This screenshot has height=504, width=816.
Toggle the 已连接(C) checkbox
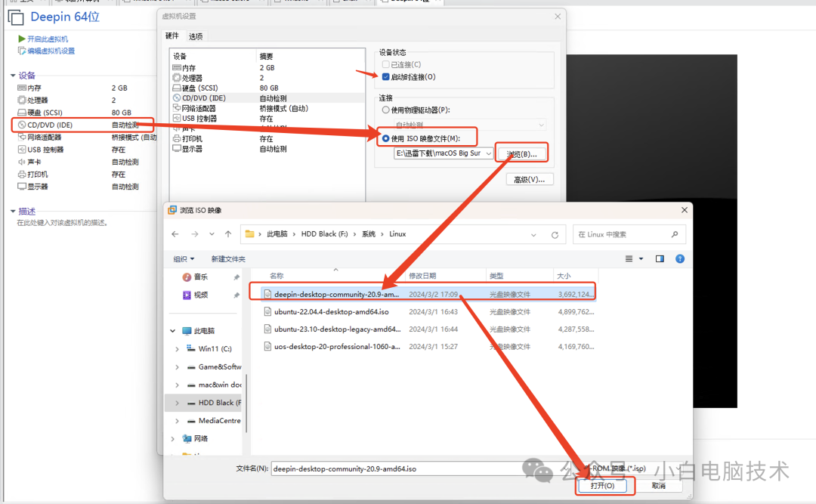[x=385, y=64]
